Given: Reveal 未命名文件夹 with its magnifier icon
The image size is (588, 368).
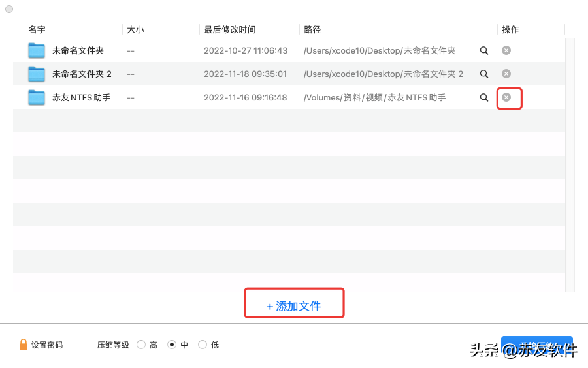Looking at the screenshot, I should click(x=484, y=50).
